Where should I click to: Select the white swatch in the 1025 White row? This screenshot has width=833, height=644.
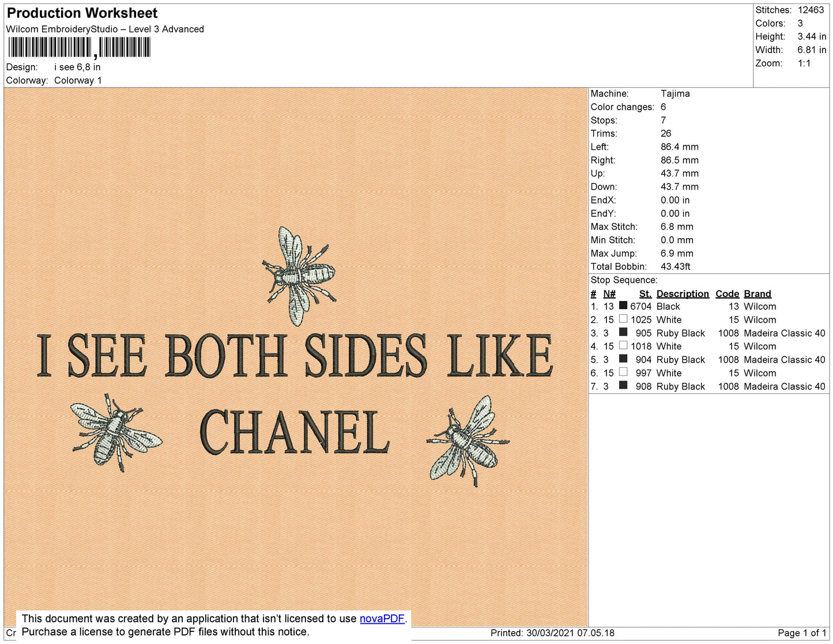[623, 319]
